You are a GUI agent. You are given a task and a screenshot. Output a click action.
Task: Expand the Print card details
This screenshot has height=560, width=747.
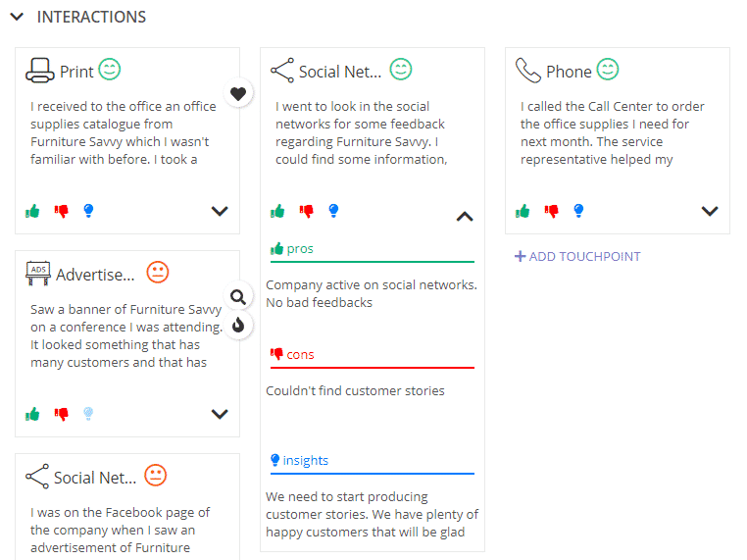(220, 211)
